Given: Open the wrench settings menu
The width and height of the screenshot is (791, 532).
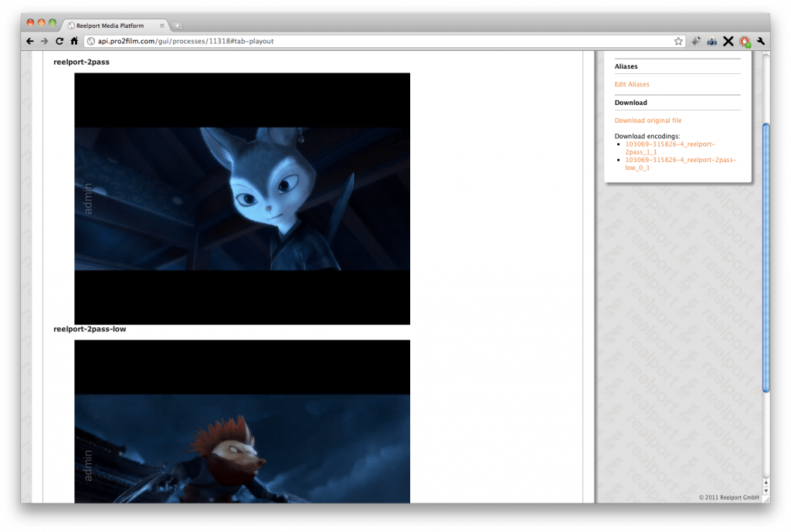Looking at the screenshot, I should [761, 42].
